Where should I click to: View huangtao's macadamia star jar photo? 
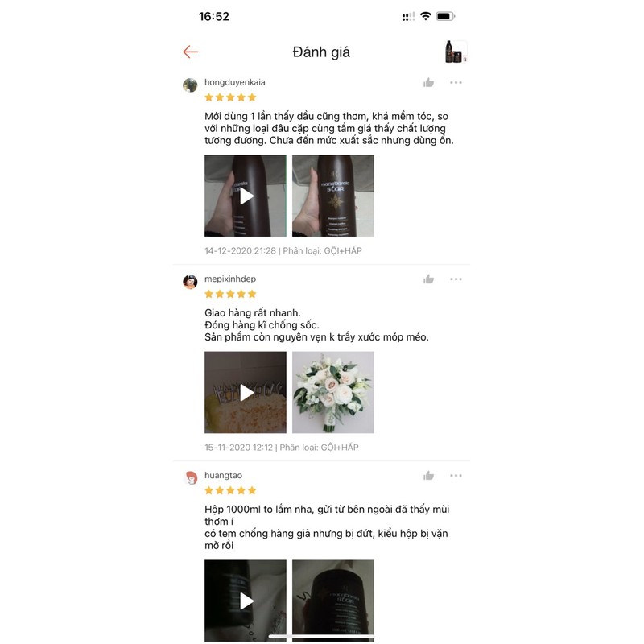tap(333, 601)
